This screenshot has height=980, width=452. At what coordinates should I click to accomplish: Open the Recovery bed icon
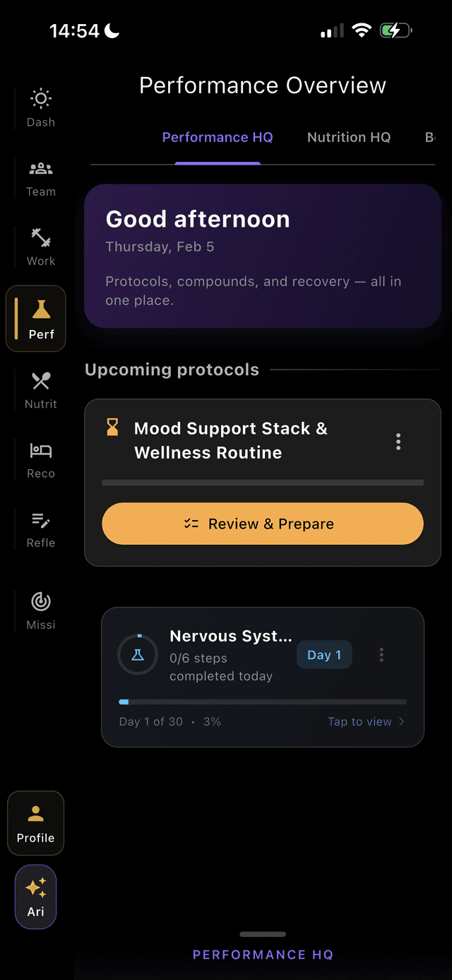41,451
